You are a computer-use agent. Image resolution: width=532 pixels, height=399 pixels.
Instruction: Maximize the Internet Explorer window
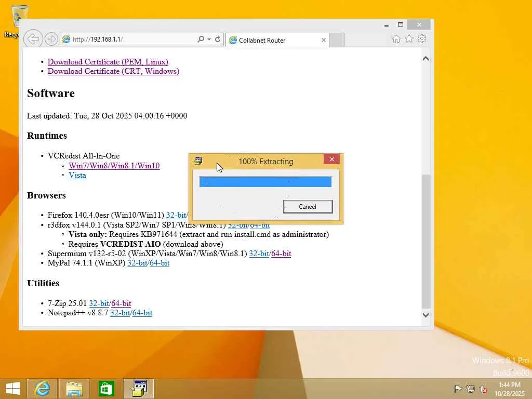401,24
